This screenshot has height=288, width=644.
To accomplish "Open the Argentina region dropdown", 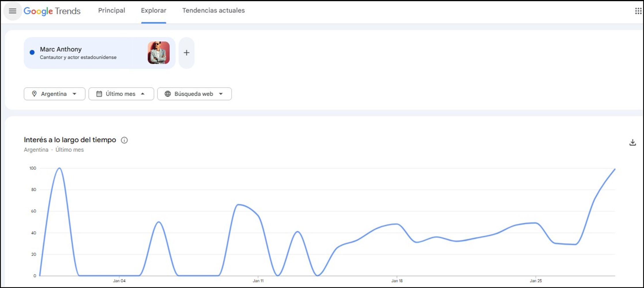I will (54, 94).
